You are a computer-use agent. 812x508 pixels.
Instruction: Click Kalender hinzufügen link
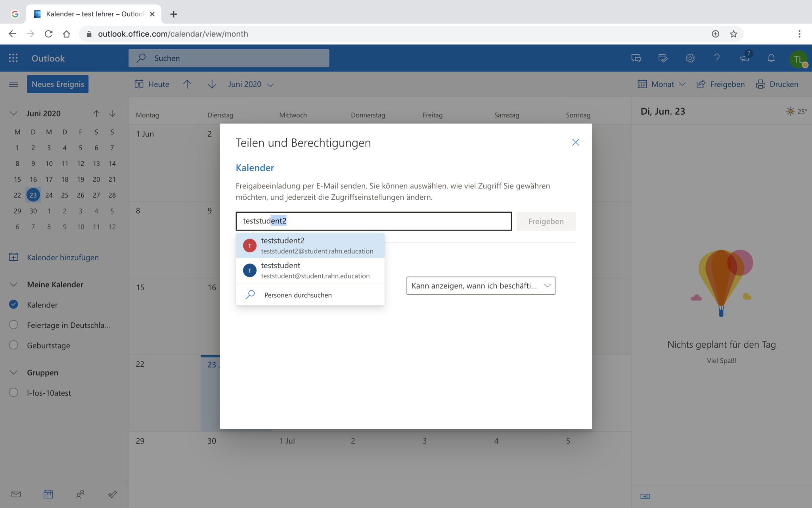(63, 257)
